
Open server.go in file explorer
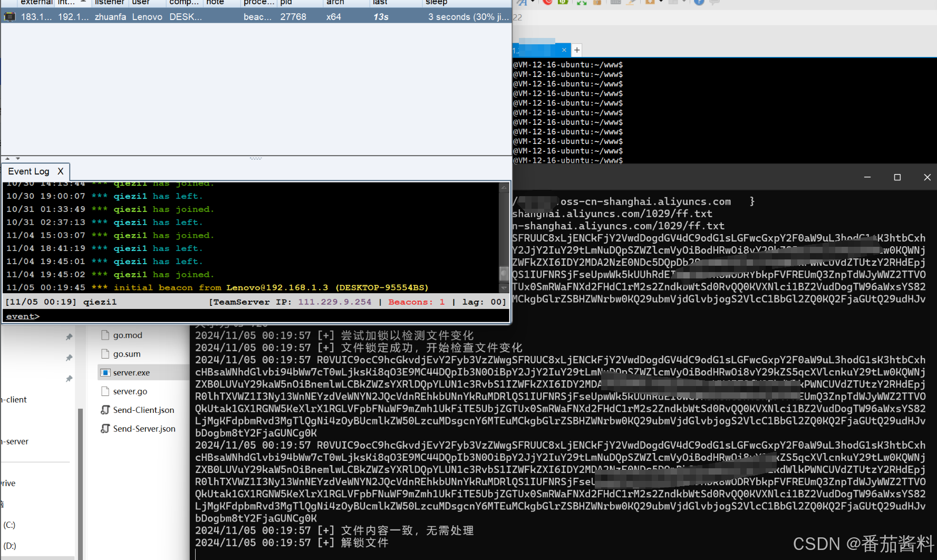click(x=130, y=391)
